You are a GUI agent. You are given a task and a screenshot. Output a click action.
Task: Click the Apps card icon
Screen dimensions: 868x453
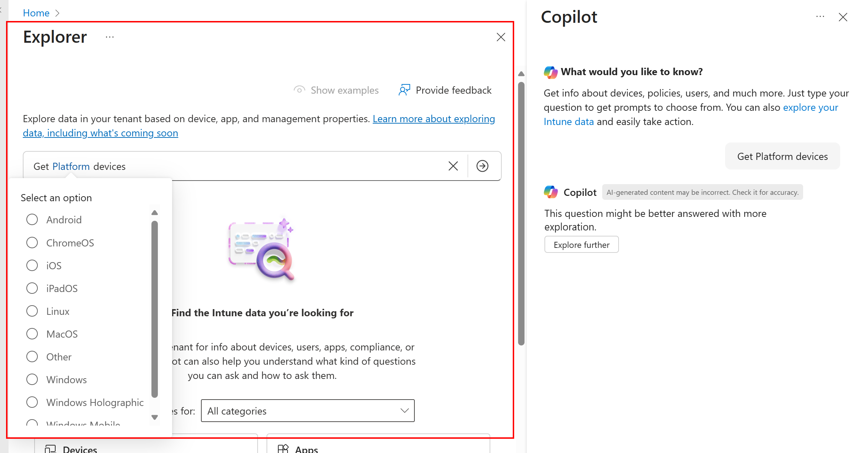coord(283,449)
